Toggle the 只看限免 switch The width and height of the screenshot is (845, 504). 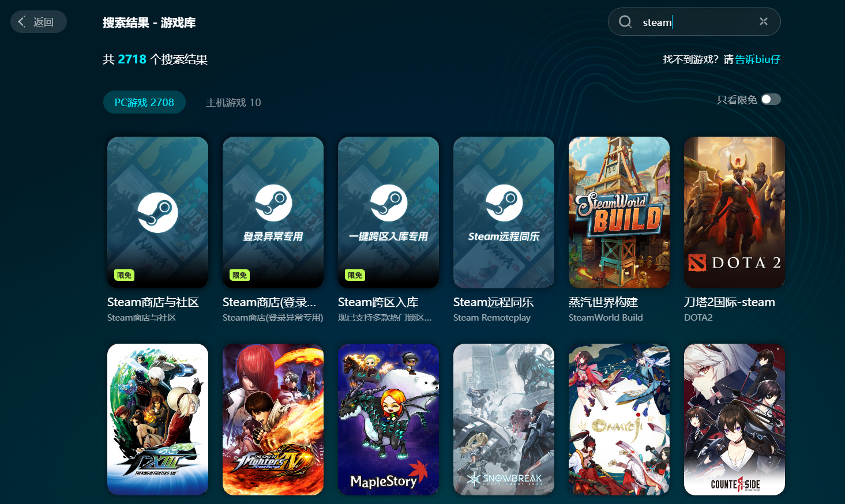point(771,100)
